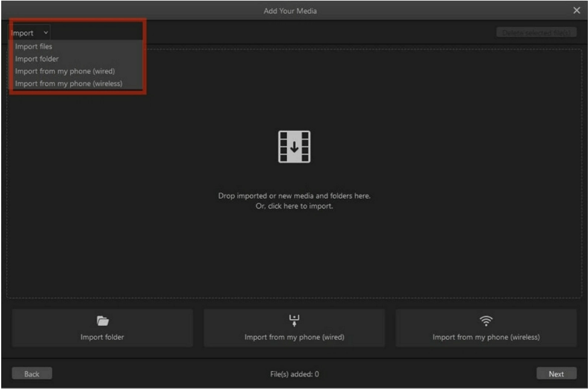Proceed with the Next button

point(557,374)
